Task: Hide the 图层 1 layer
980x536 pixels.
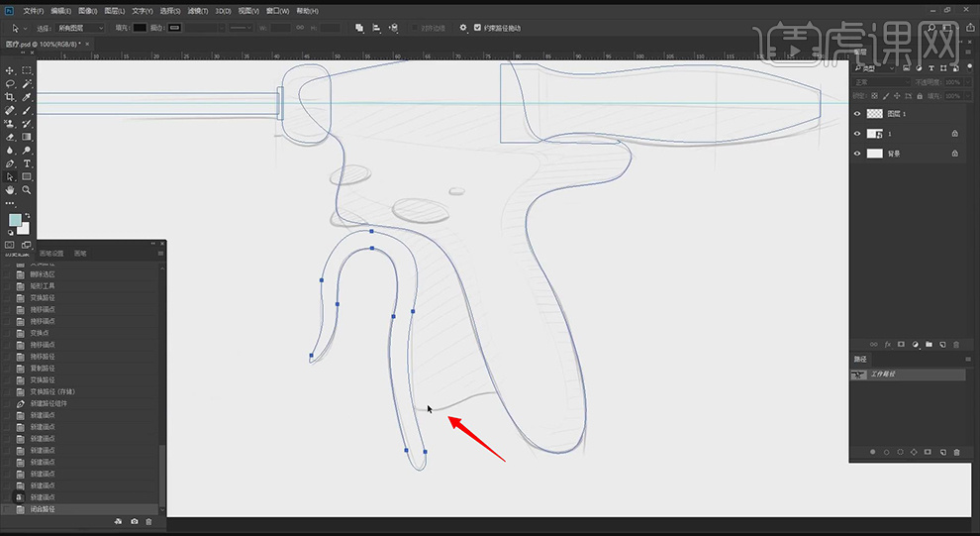Action: click(857, 114)
